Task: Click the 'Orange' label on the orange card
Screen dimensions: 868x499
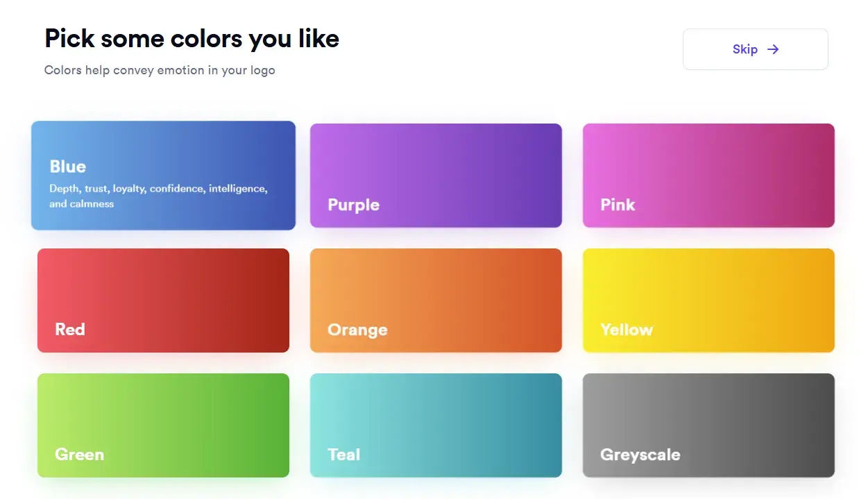Action: 357,330
